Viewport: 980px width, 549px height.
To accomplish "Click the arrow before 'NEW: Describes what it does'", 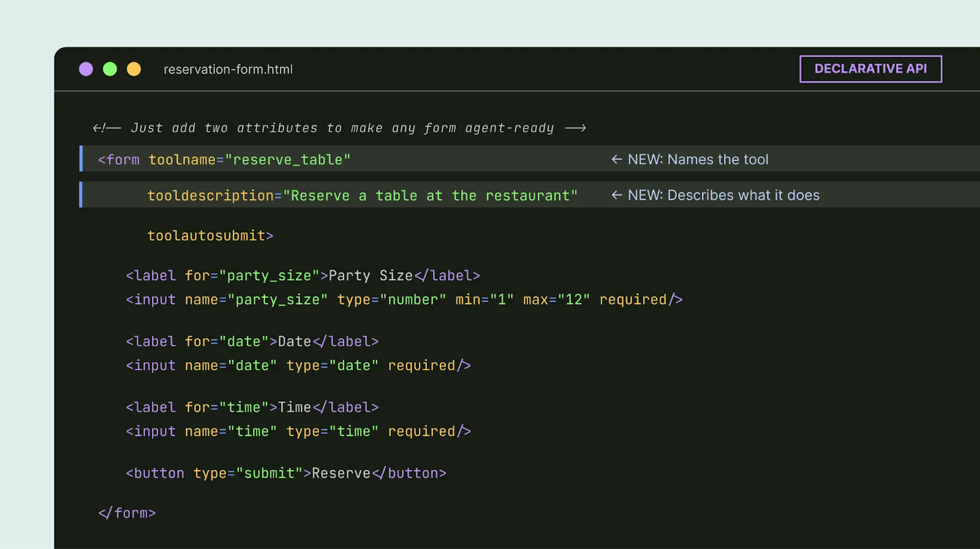I will pyautogui.click(x=616, y=195).
